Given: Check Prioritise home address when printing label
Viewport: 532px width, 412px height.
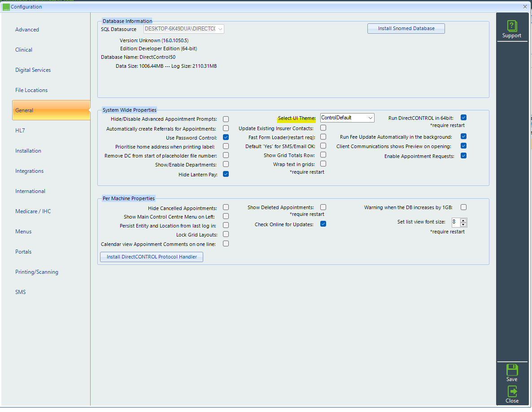Looking at the screenshot, I should [x=226, y=146].
